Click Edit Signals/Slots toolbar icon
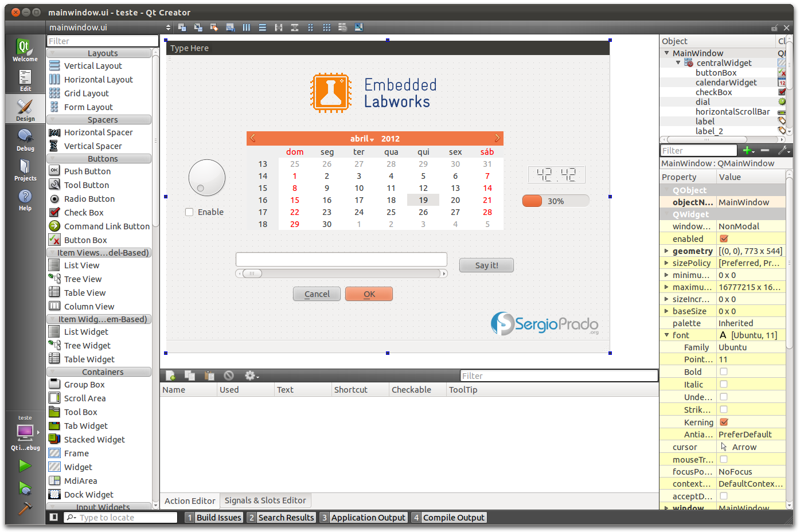The width and height of the screenshot is (800, 532). [x=198, y=27]
